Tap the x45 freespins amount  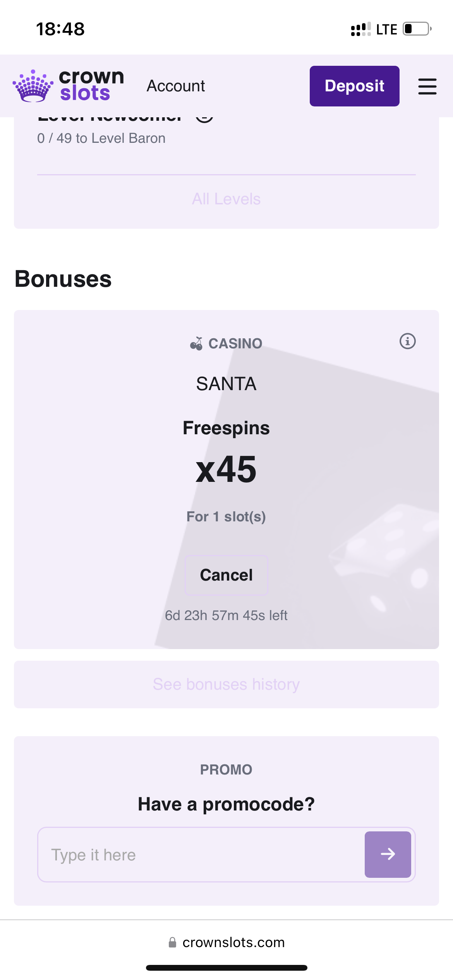click(x=226, y=469)
